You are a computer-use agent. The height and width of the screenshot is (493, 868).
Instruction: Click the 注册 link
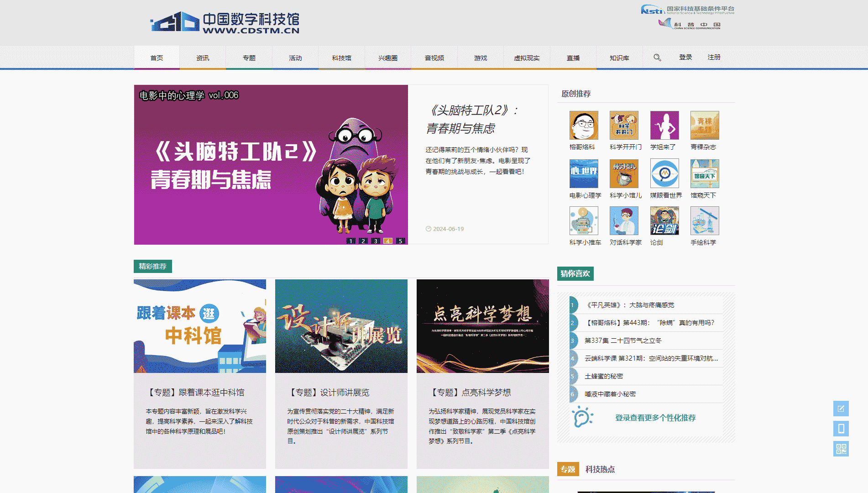(x=714, y=57)
